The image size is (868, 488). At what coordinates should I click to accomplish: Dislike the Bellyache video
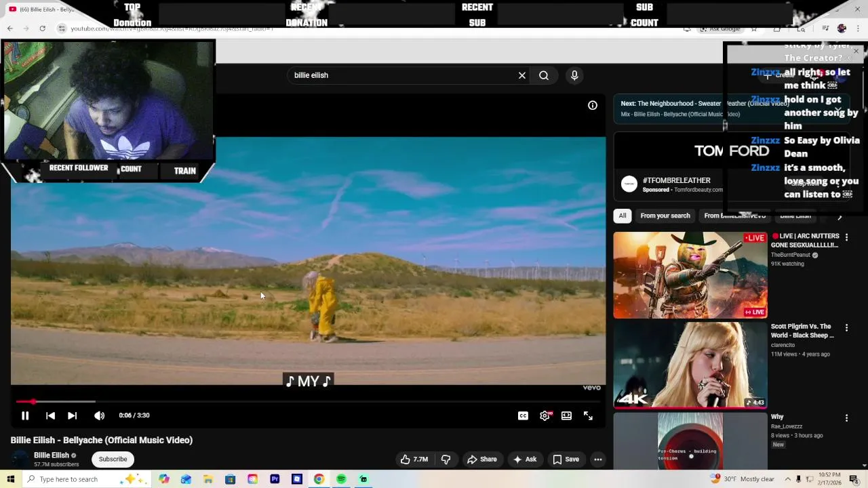click(446, 460)
